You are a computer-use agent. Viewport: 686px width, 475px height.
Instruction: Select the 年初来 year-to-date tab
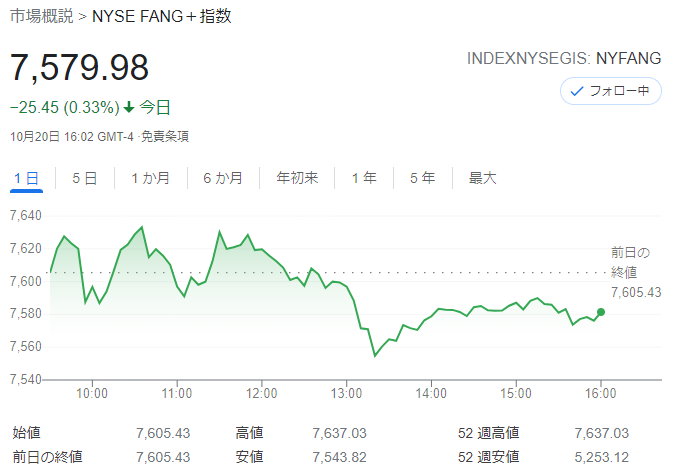pos(297,178)
